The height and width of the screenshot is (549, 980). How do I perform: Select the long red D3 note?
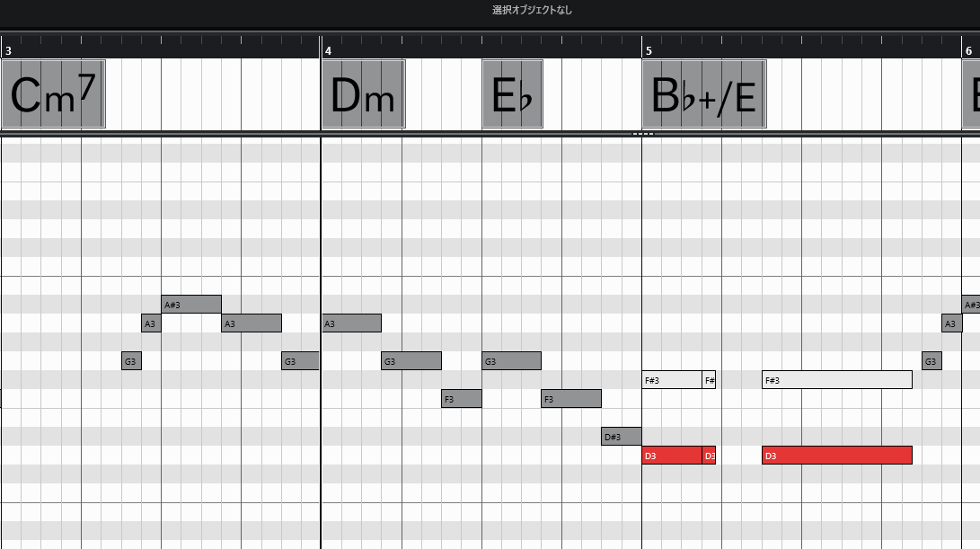(x=836, y=456)
